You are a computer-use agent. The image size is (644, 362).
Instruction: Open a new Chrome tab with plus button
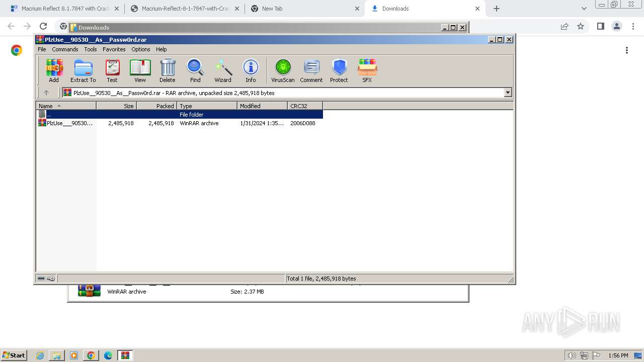pos(497,9)
